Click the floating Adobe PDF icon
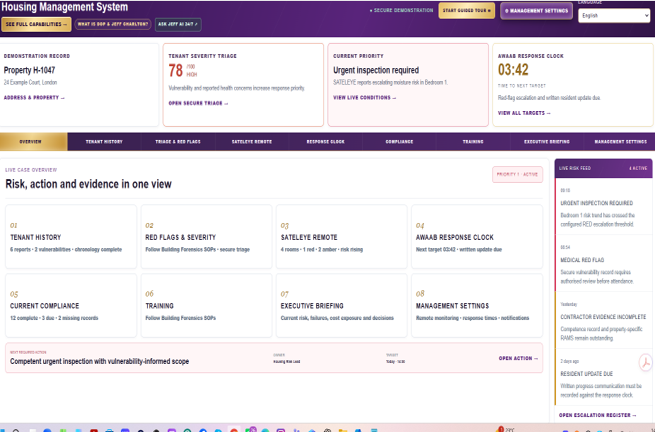Image resolution: width=655 pixels, height=432 pixels. coord(646,362)
